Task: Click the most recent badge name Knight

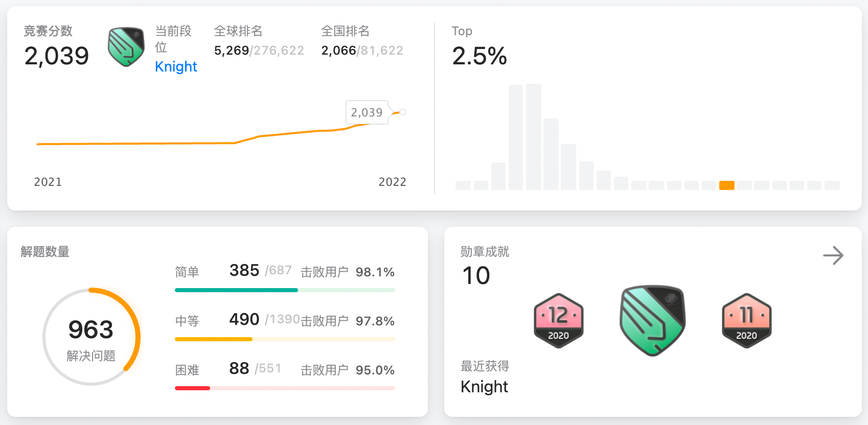Action: point(484,387)
